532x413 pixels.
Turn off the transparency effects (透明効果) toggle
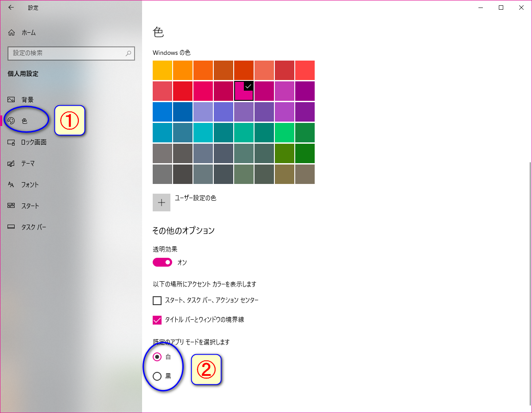[x=162, y=263]
